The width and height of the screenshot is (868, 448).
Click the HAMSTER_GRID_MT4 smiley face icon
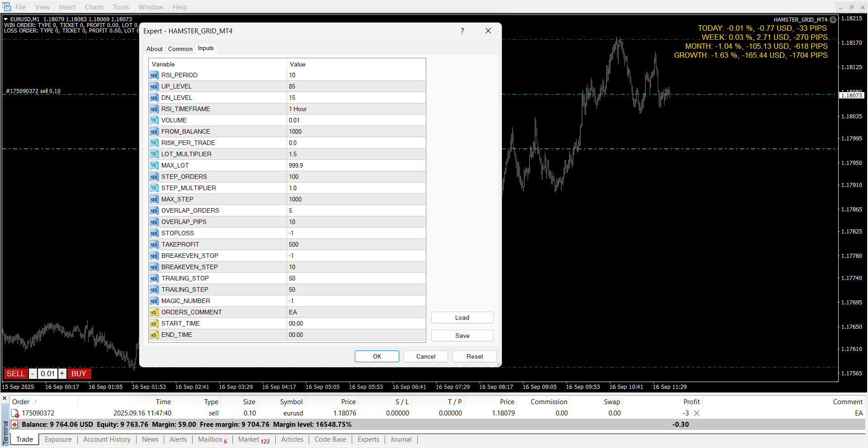(x=833, y=20)
